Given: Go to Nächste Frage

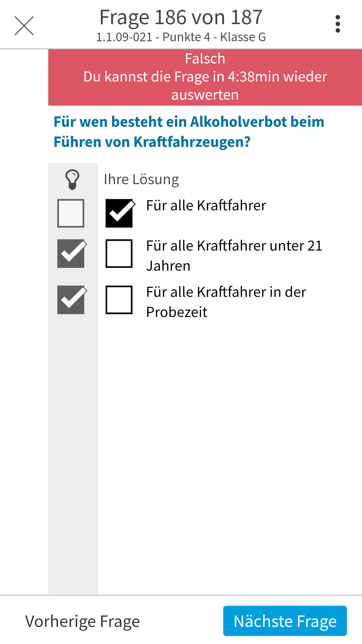Looking at the screenshot, I should [x=285, y=621].
